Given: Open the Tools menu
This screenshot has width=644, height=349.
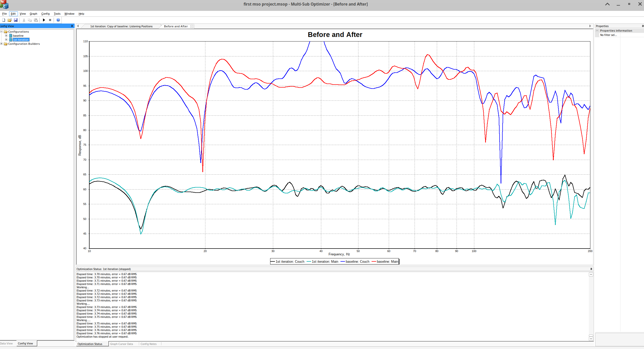Looking at the screenshot, I should point(57,14).
